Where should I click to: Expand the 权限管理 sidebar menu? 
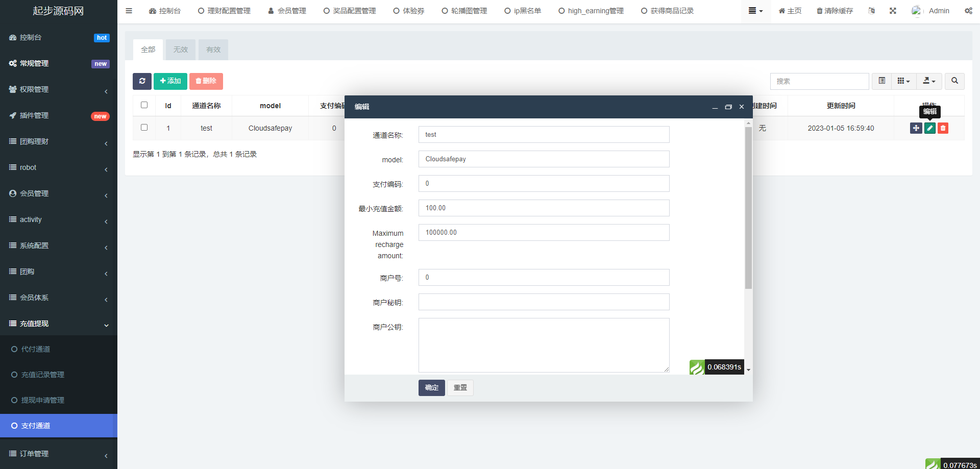pos(59,89)
